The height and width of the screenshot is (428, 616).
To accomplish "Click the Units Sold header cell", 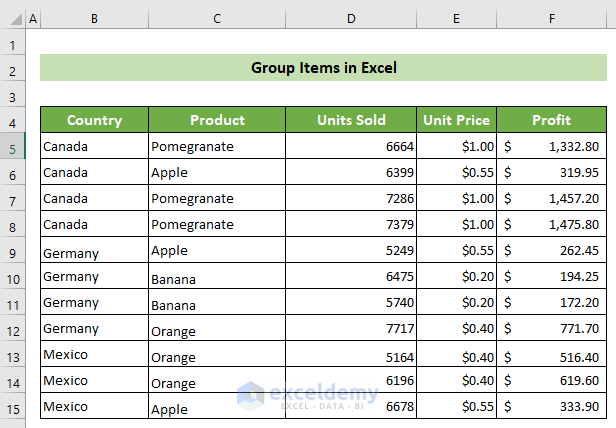I will click(x=351, y=120).
